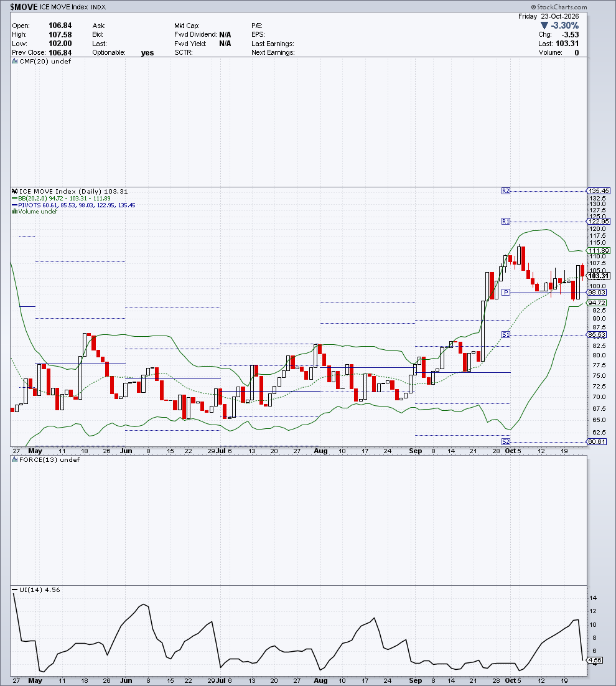
Task: Click the 60.61 price axis label
Action: coord(597,442)
